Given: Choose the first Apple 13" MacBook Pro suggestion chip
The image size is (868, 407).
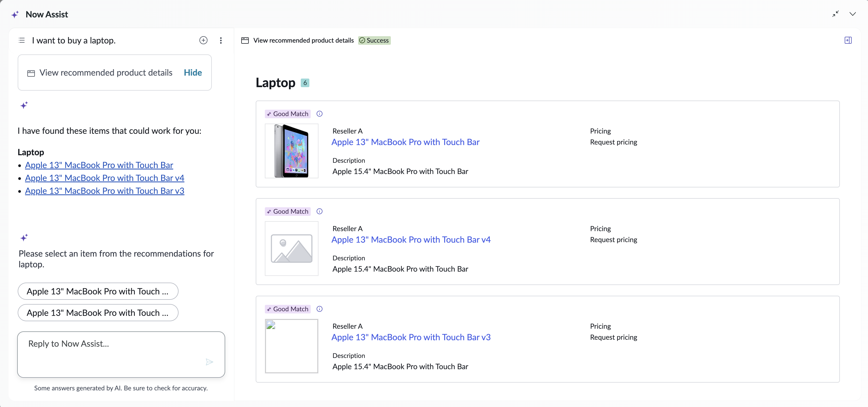Looking at the screenshot, I should pyautogui.click(x=98, y=291).
